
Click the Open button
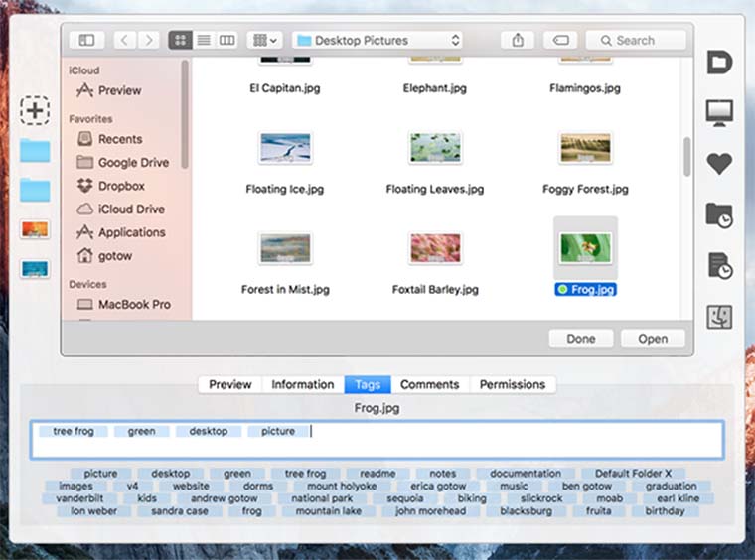point(653,339)
